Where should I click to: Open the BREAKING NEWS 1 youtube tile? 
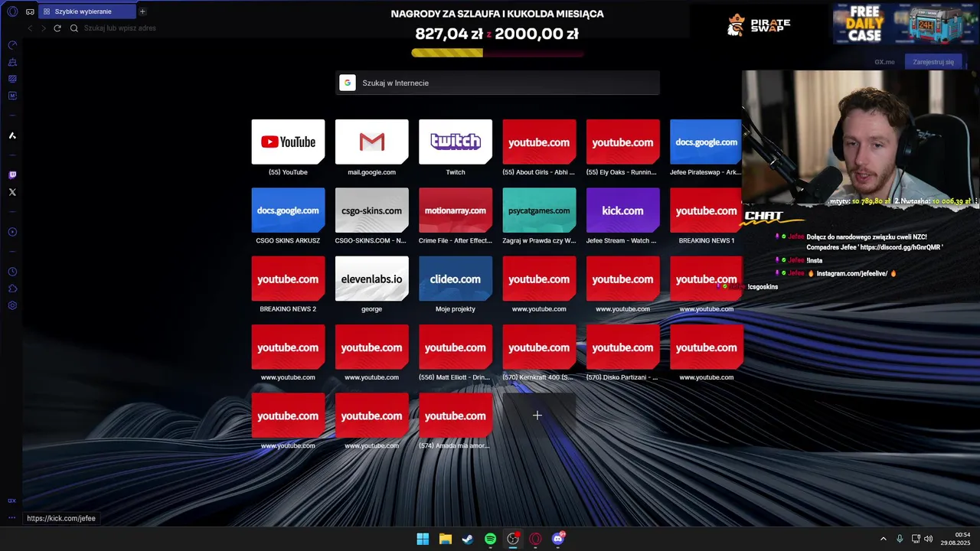click(x=706, y=210)
